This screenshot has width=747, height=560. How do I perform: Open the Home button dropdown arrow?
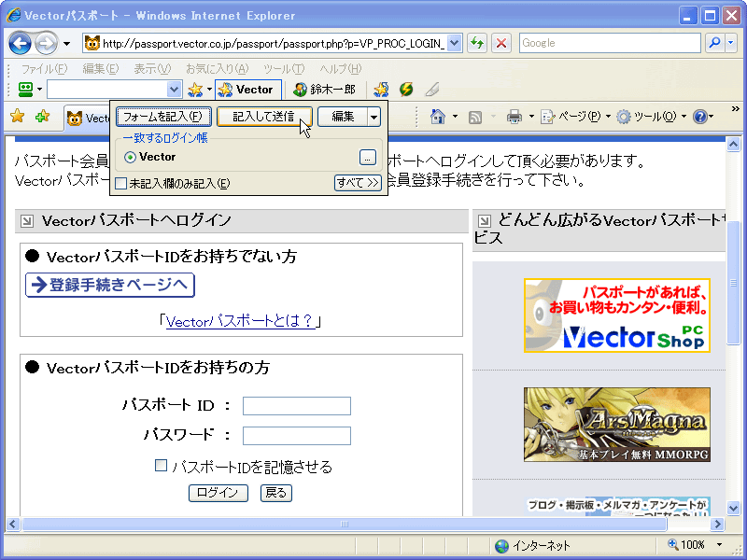(455, 117)
